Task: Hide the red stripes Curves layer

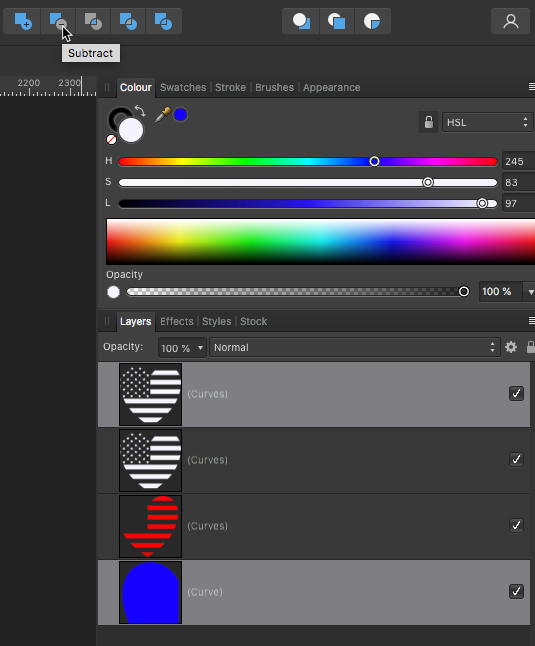Action: tap(516, 525)
